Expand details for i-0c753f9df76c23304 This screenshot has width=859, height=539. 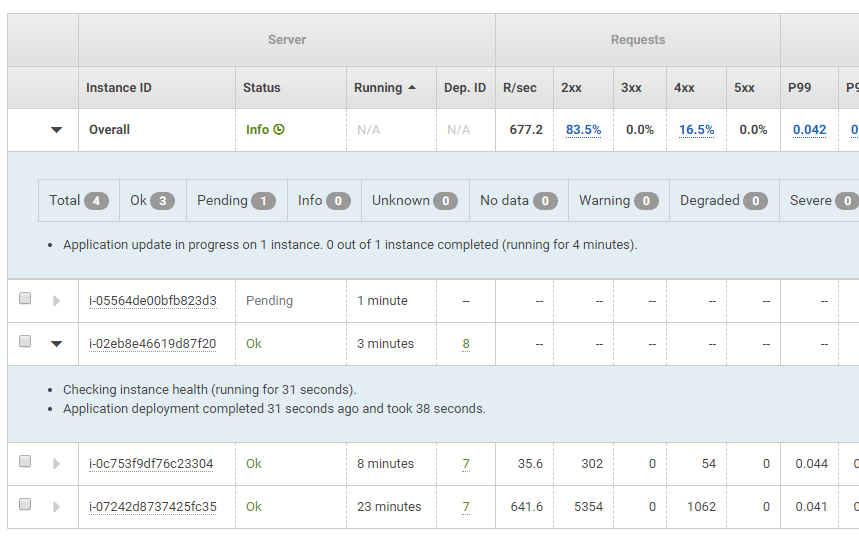point(56,464)
